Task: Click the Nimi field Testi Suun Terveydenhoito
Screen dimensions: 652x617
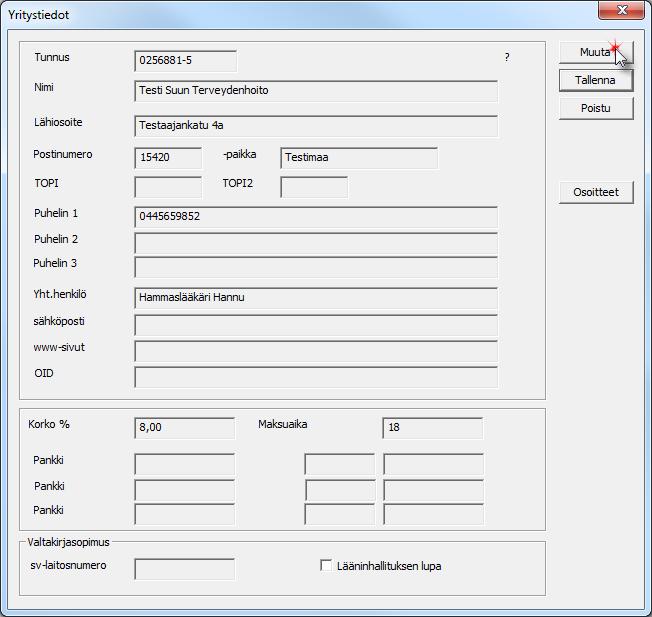Action: 316,91
